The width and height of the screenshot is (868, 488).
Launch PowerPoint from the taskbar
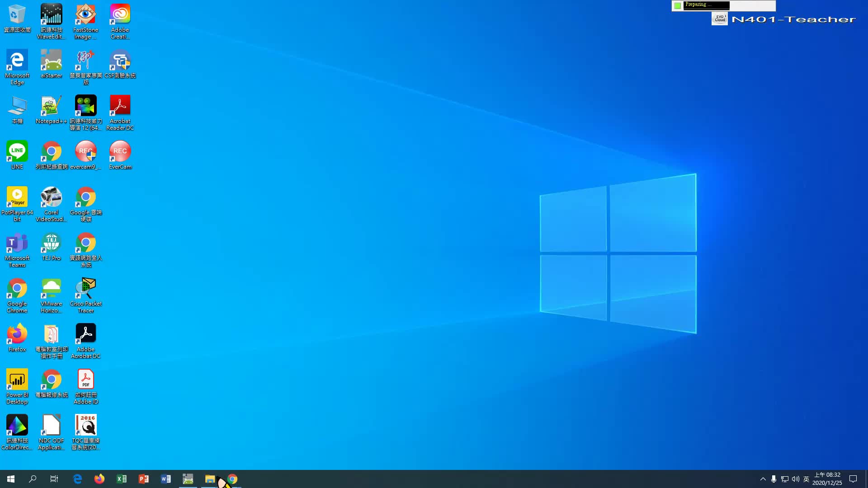click(x=144, y=479)
